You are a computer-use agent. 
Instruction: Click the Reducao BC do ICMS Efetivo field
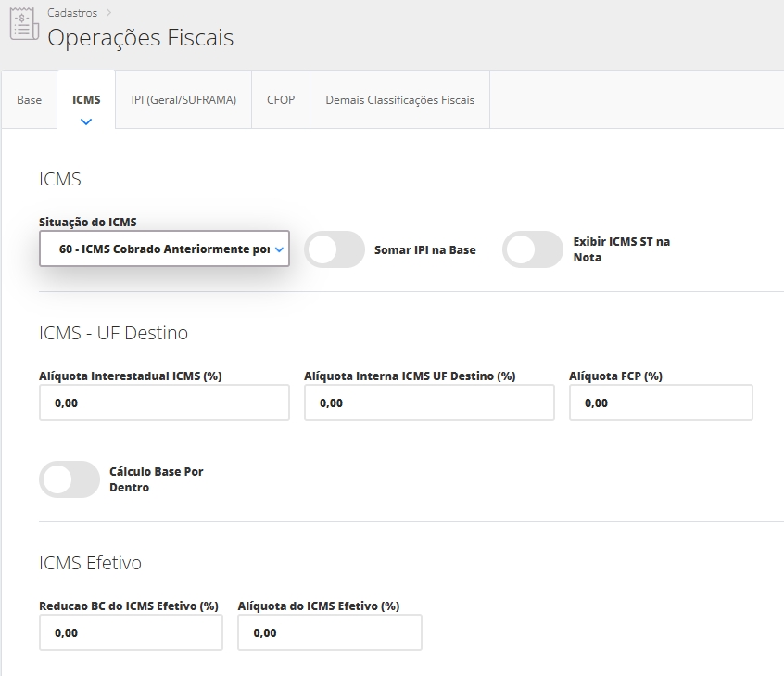pyautogui.click(x=131, y=633)
